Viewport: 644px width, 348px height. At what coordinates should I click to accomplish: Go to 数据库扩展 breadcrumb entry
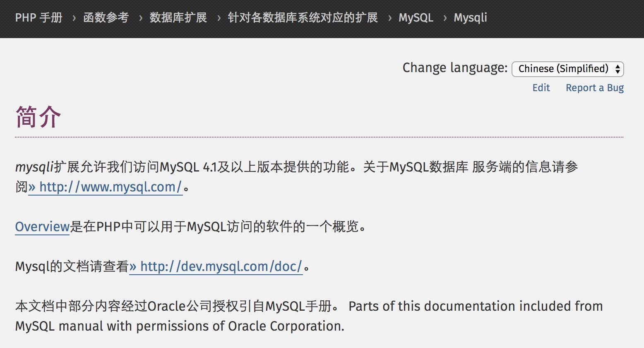pyautogui.click(x=178, y=17)
